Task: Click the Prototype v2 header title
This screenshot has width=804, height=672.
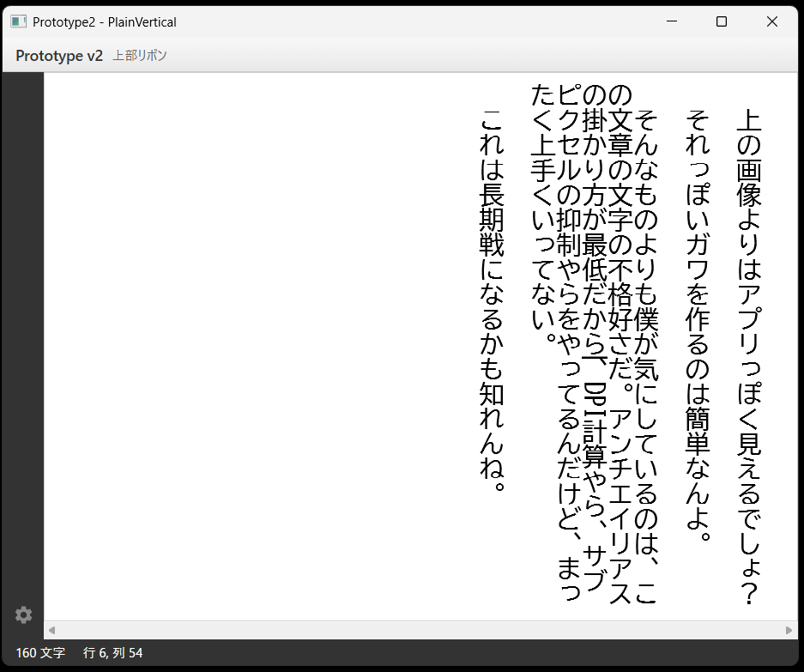Action: pos(59,56)
